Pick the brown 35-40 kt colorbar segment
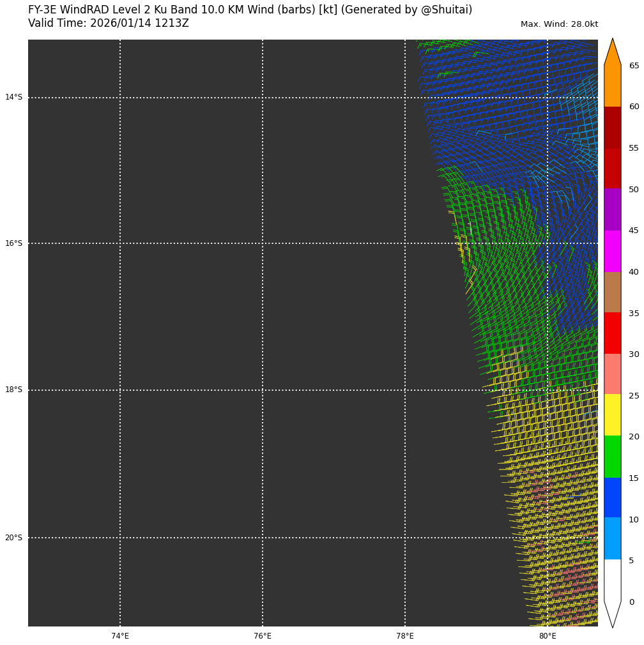644x645 pixels. pos(612,292)
